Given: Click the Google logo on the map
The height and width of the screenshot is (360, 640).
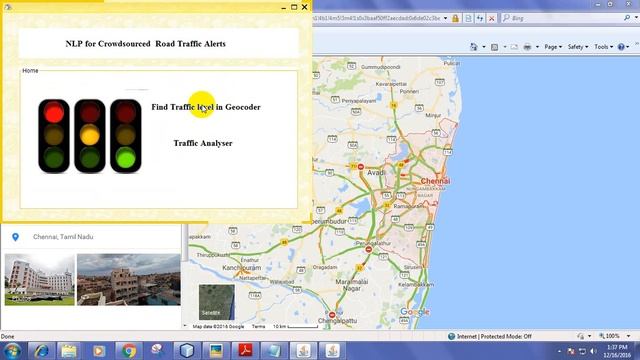Looking at the screenshot, I should pyautogui.click(x=415, y=312).
